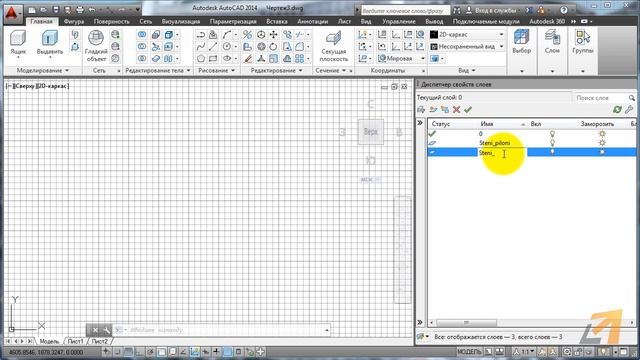Select the Line tool in Рисование panel

coord(213,47)
